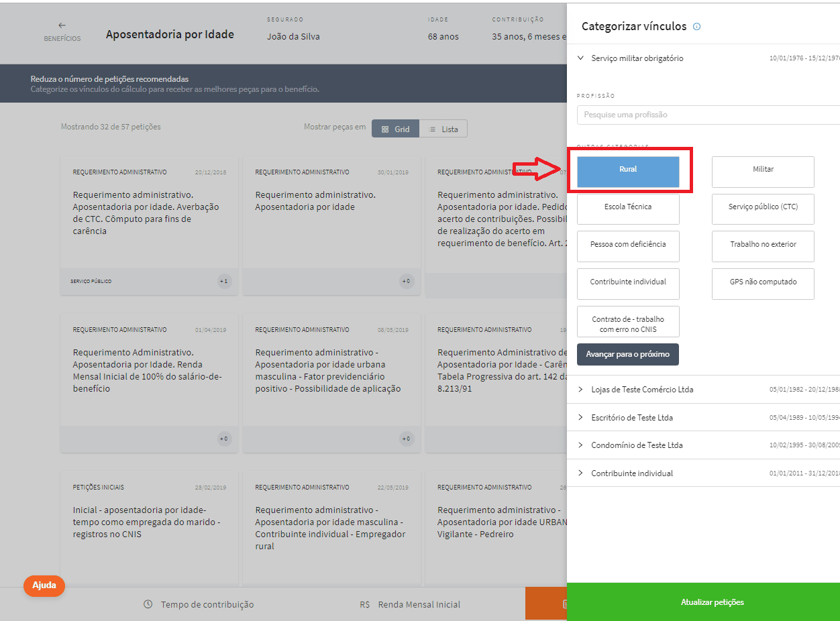Select the Pessoa com deficiência category
This screenshot has width=840, height=621.
pyautogui.click(x=628, y=247)
